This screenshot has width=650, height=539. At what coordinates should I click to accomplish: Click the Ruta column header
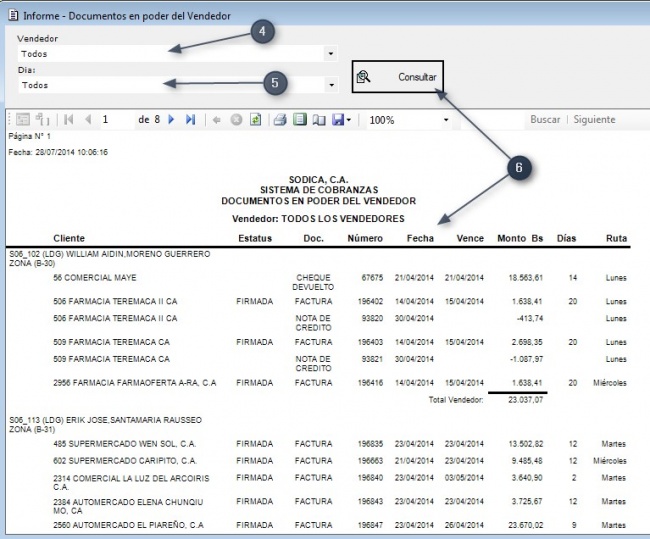coord(616,238)
